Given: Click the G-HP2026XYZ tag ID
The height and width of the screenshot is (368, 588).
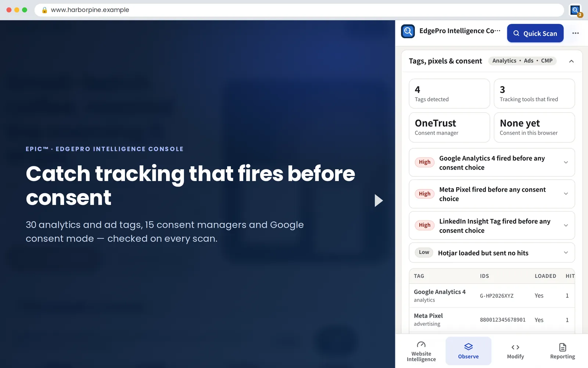Looking at the screenshot, I should (x=496, y=296).
